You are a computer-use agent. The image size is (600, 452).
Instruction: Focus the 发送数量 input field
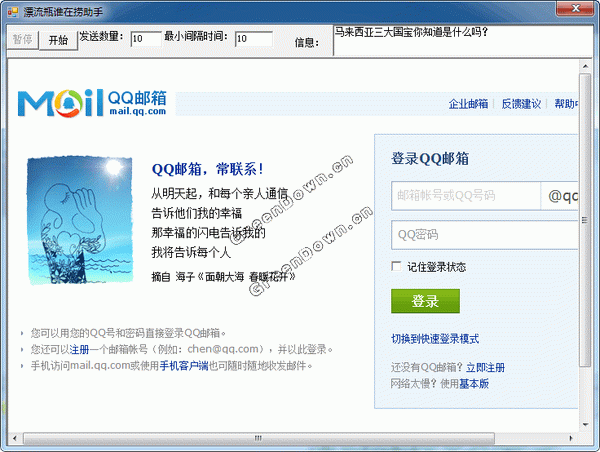click(146, 39)
